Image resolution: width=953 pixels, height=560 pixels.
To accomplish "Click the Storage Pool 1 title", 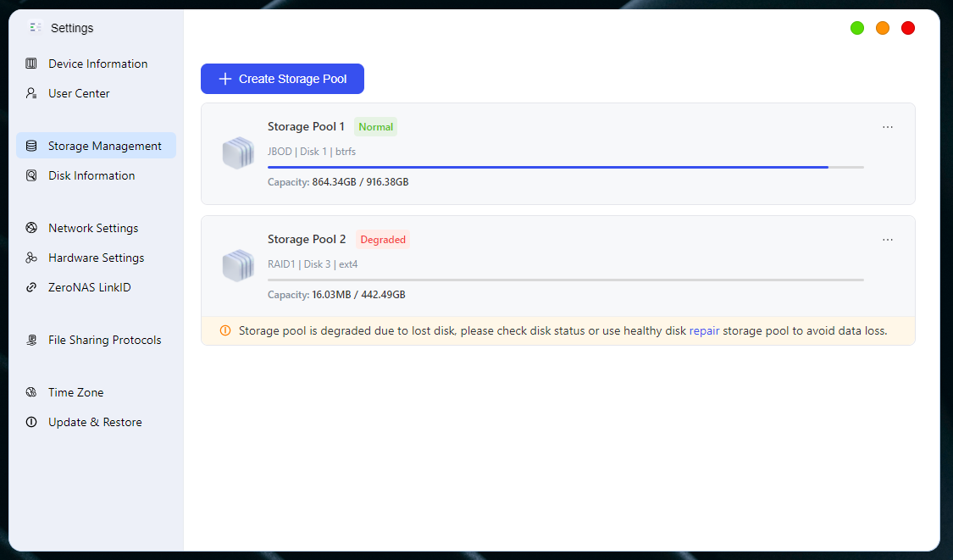I will (307, 126).
